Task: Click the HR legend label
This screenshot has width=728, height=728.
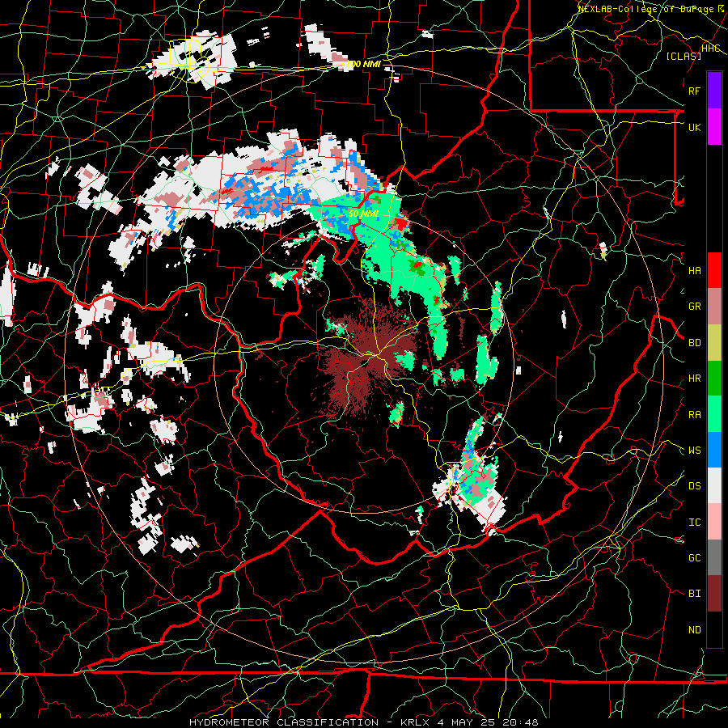Action: [x=695, y=379]
